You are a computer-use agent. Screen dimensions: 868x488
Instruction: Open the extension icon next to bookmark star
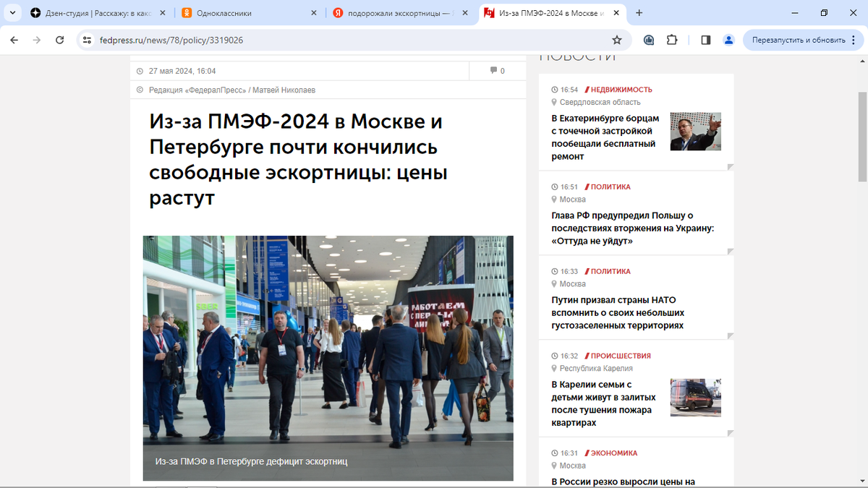coord(649,40)
